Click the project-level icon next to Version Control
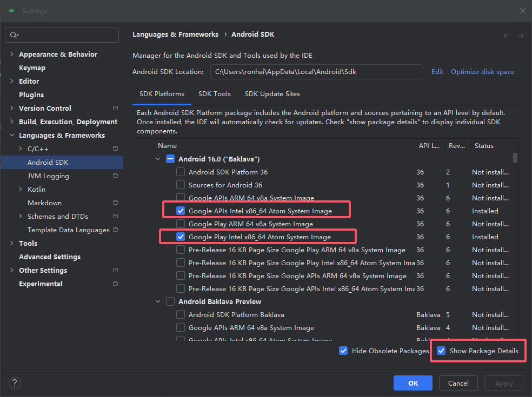 click(x=115, y=109)
